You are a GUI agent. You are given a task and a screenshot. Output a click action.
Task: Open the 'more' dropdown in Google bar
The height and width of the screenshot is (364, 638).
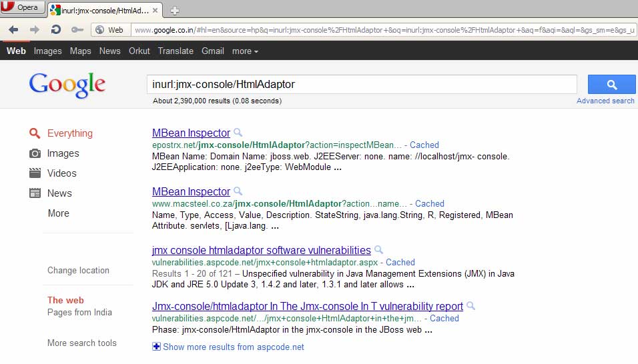245,51
